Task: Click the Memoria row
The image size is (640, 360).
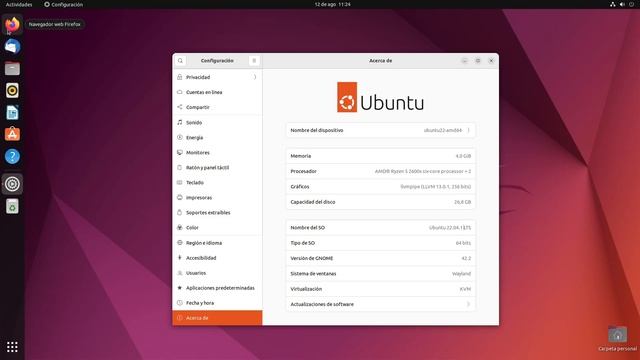Action: click(x=380, y=156)
